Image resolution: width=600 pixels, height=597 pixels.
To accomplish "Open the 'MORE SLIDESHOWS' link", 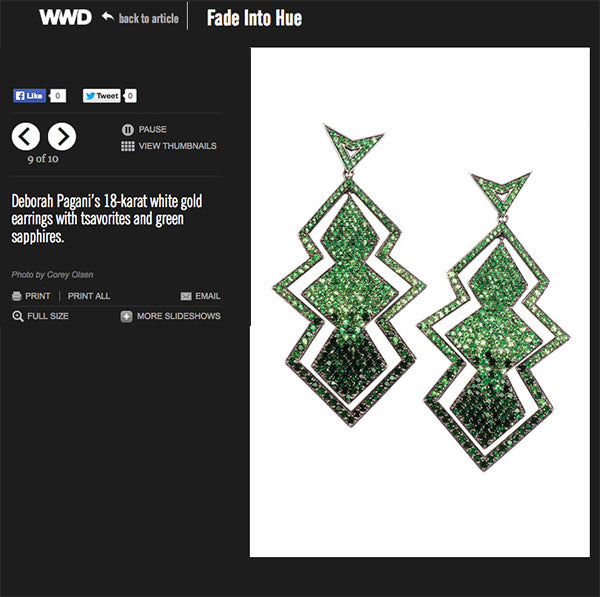I will (x=179, y=316).
